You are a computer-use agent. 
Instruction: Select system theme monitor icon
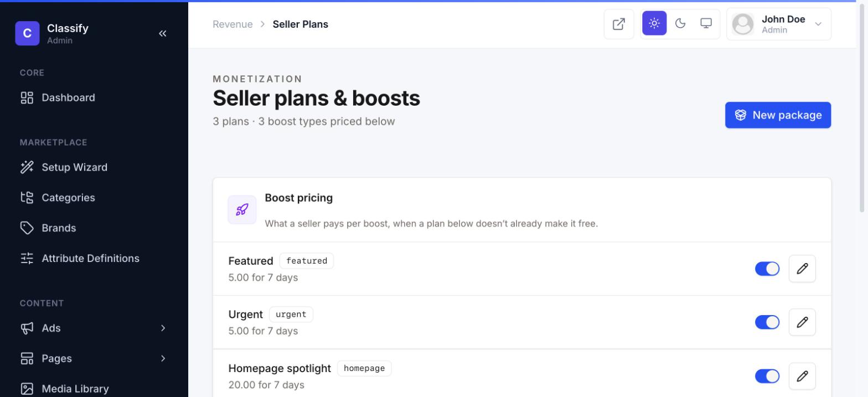[x=706, y=23]
